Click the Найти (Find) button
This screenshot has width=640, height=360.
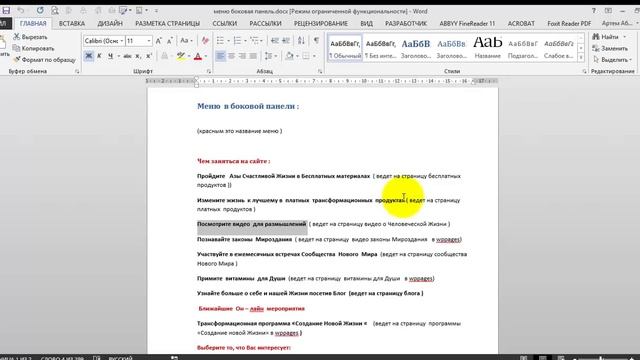click(606, 37)
